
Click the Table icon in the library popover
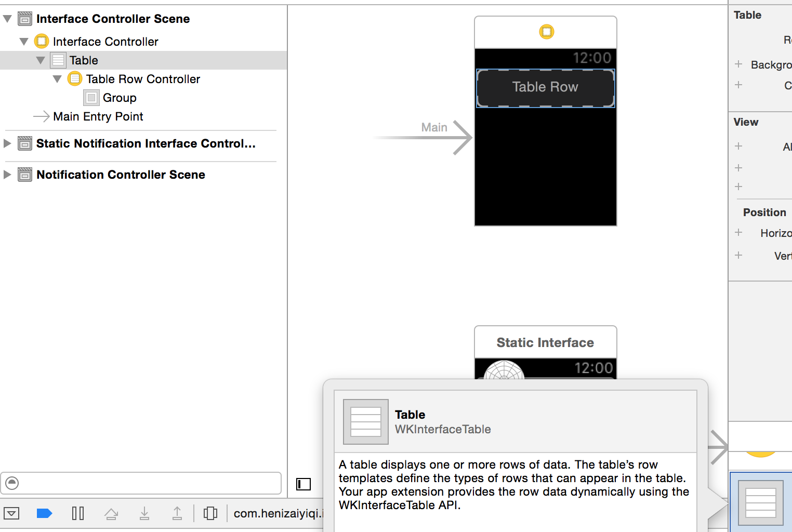tap(366, 422)
